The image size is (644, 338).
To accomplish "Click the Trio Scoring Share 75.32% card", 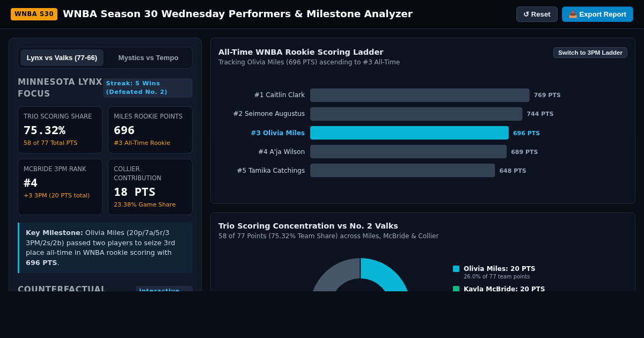I will pos(60,130).
